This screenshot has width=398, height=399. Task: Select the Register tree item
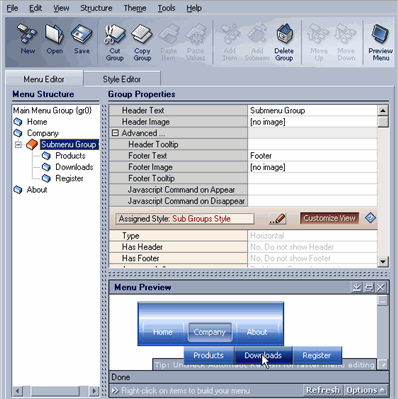click(69, 178)
